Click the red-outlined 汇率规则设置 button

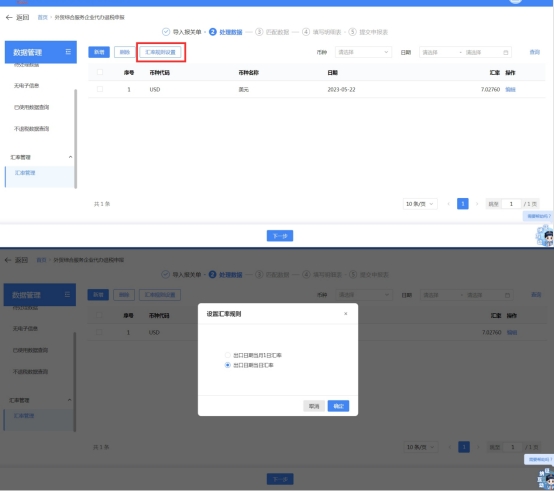(x=160, y=52)
